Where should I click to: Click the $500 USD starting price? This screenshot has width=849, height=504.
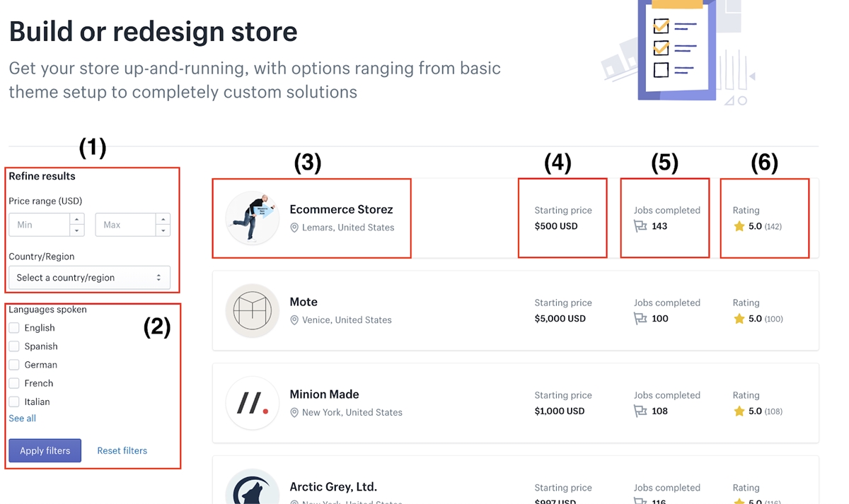[x=556, y=226]
